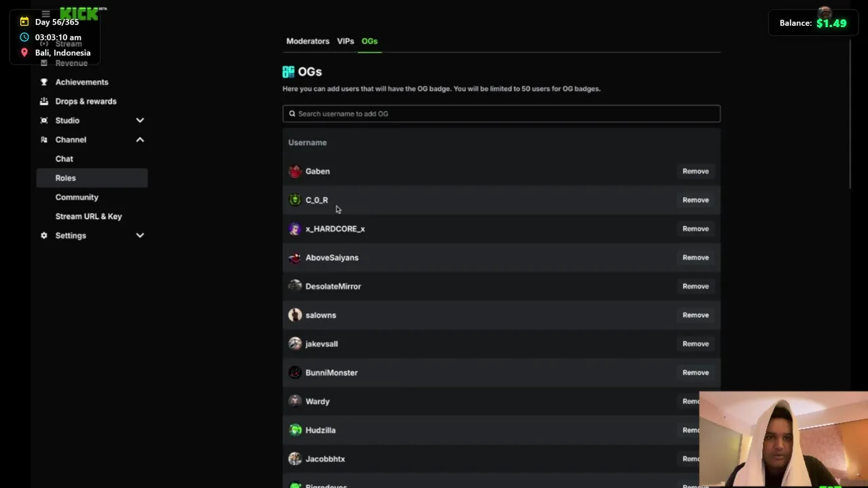Remove x_HARDCORE_x from OG list
The image size is (868, 488).
click(695, 229)
